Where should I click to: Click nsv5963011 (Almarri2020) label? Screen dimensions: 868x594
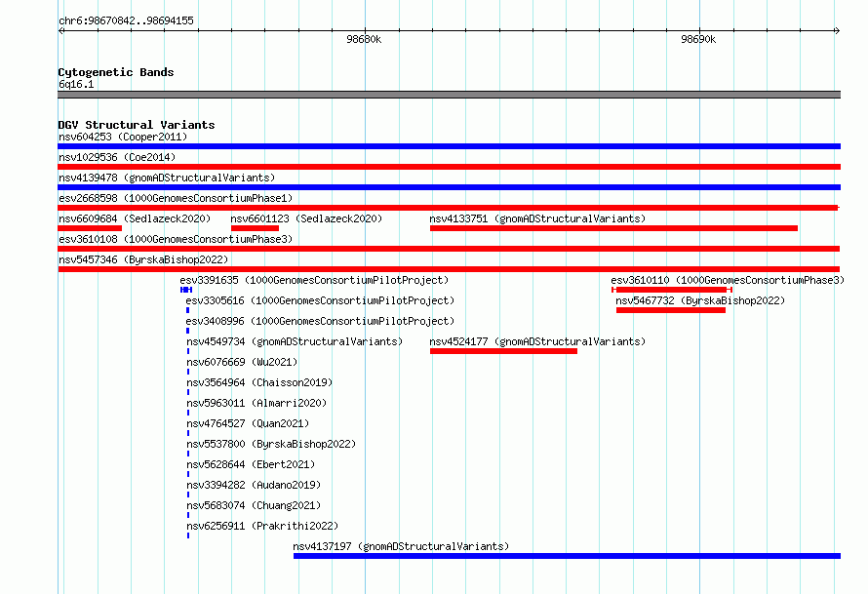256,403
